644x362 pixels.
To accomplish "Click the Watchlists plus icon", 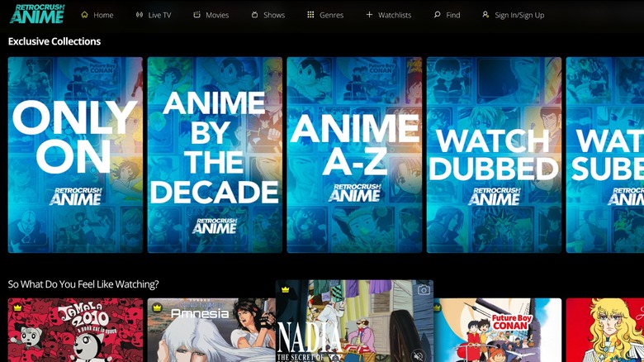I will coord(369,15).
